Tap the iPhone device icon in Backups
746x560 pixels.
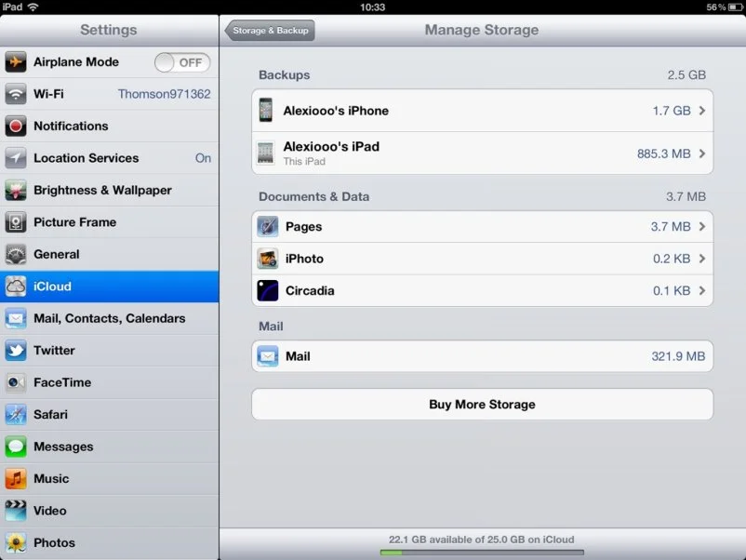(x=266, y=110)
